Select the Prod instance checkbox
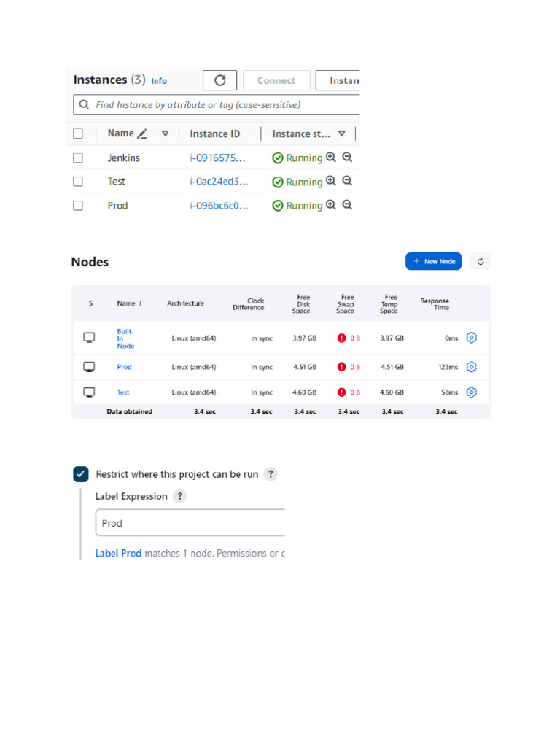This screenshot has height=747, width=560. (78, 206)
